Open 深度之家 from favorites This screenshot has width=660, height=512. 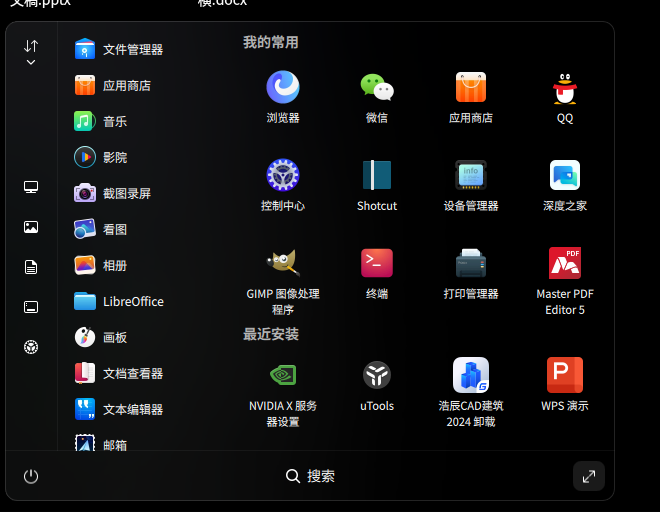click(x=564, y=185)
